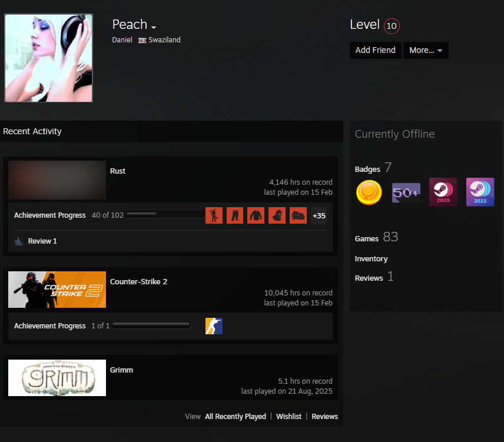Image resolution: width=504 pixels, height=442 pixels.
Task: Open the Grimm game logo thumbnail
Action: pyautogui.click(x=57, y=378)
